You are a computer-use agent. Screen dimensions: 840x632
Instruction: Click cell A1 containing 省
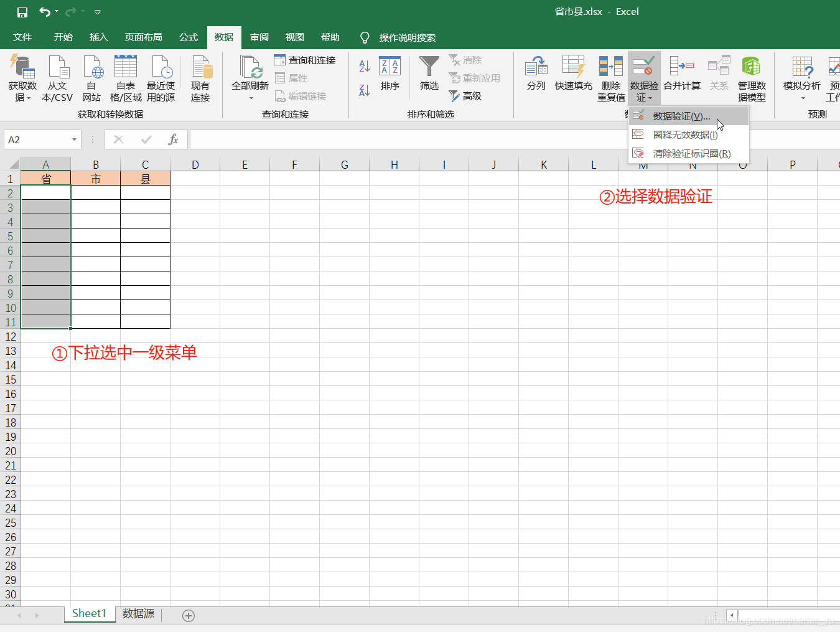pos(46,179)
